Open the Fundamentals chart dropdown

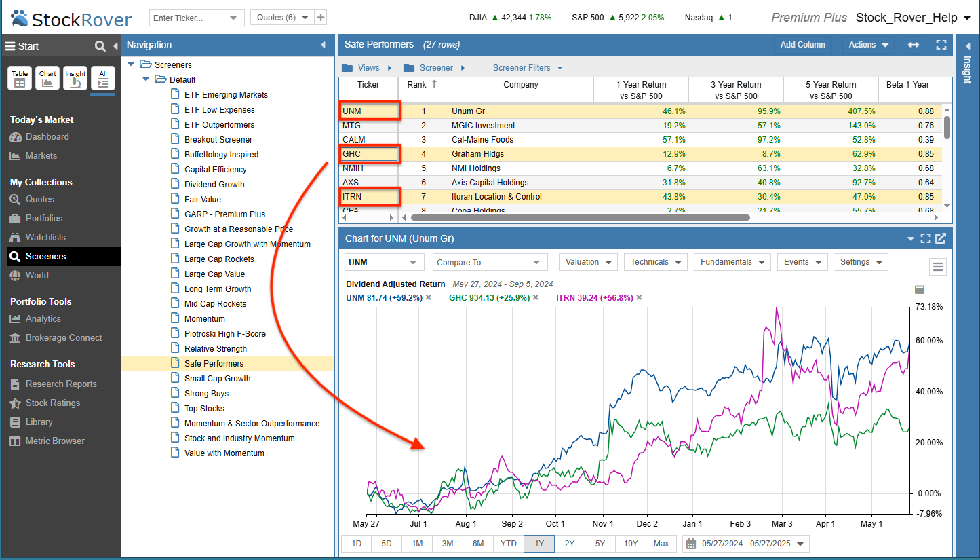pyautogui.click(x=732, y=262)
